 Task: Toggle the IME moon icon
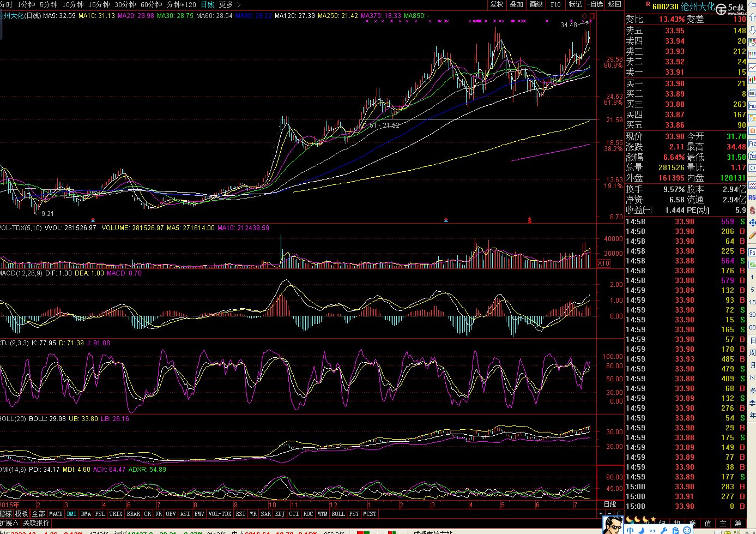coord(642,531)
